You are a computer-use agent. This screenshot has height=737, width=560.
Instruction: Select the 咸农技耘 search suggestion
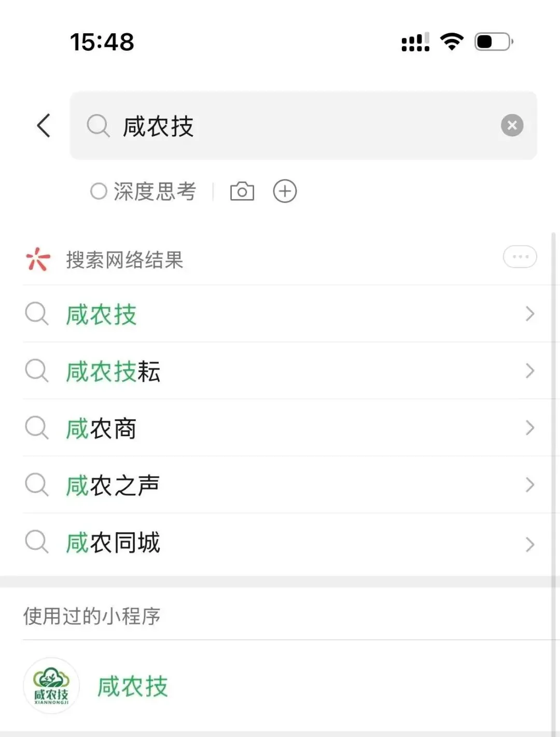point(280,371)
